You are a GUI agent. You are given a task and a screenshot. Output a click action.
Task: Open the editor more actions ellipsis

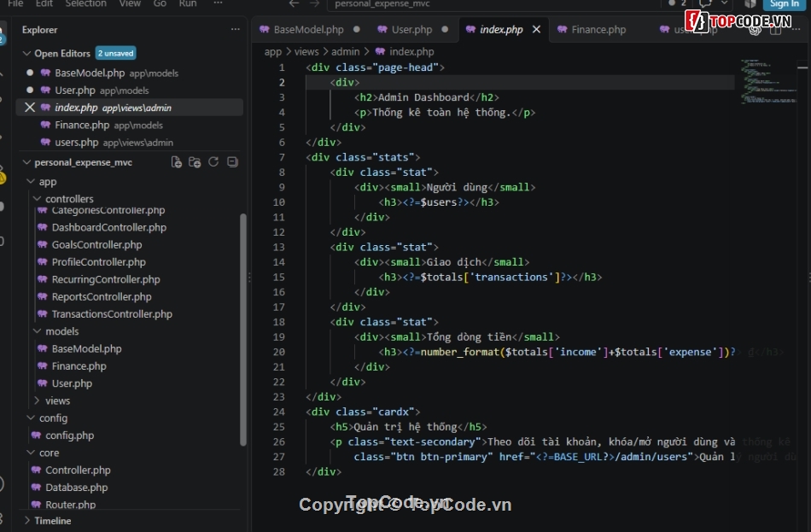click(x=796, y=30)
